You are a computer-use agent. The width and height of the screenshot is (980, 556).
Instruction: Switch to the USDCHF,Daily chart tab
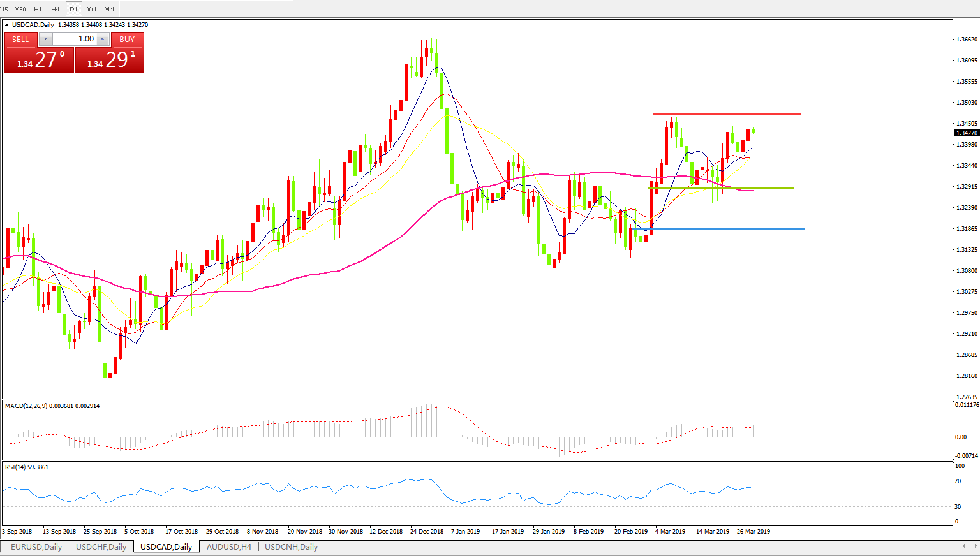pyautogui.click(x=101, y=547)
